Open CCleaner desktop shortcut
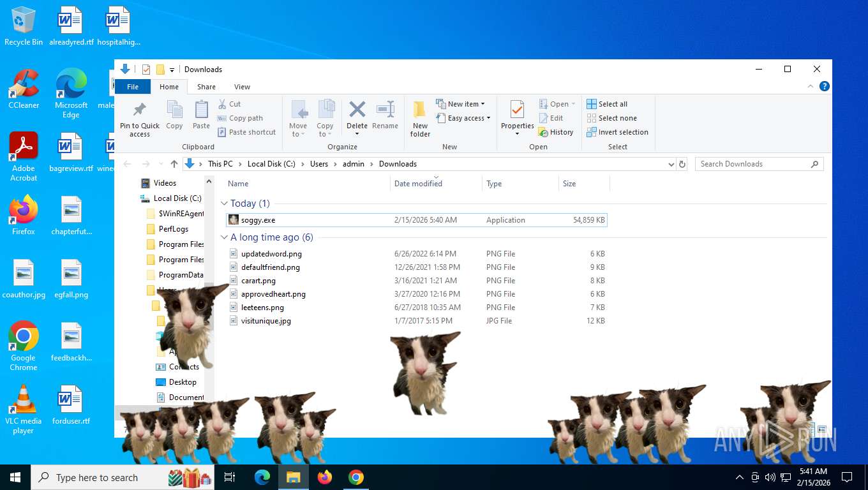This screenshot has width=868, height=490. (x=24, y=89)
